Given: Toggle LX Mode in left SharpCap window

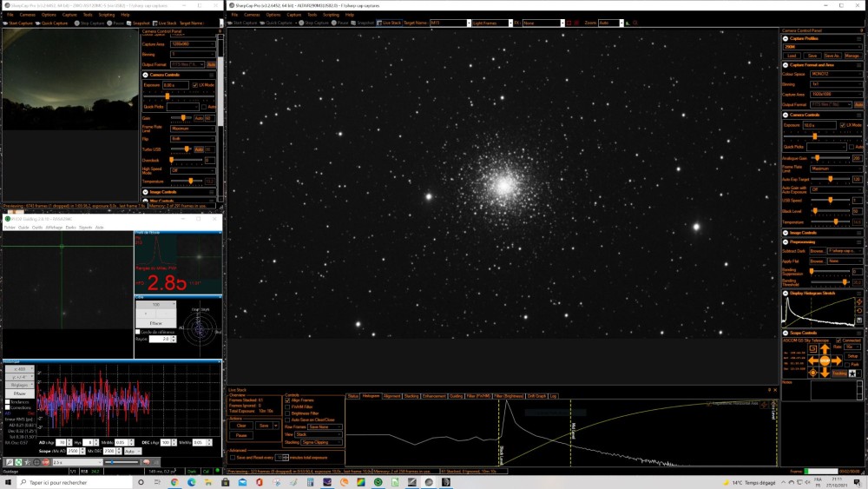Looking at the screenshot, I should (194, 85).
